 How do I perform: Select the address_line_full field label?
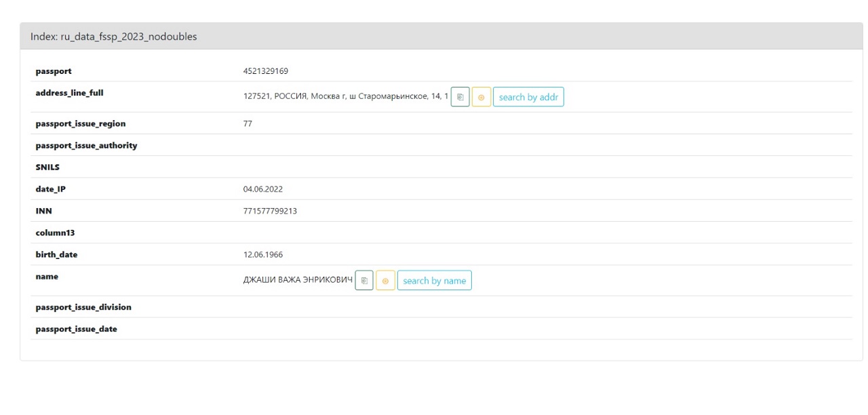(x=69, y=93)
